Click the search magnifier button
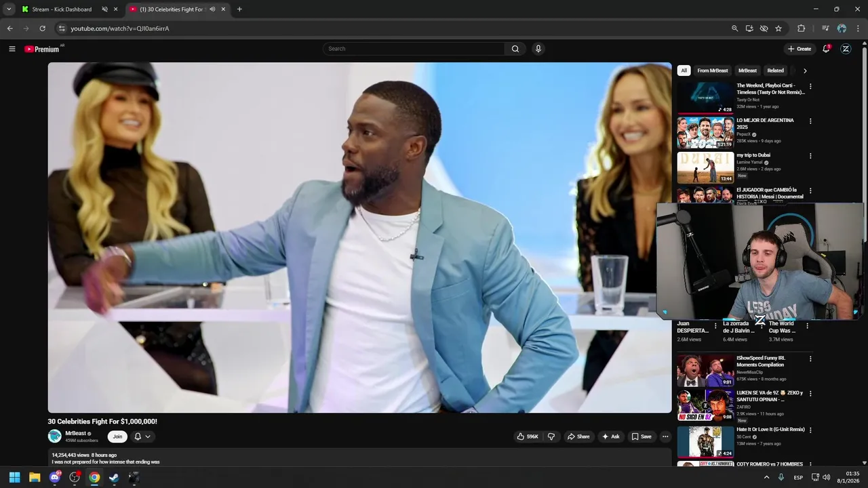 [x=515, y=49]
